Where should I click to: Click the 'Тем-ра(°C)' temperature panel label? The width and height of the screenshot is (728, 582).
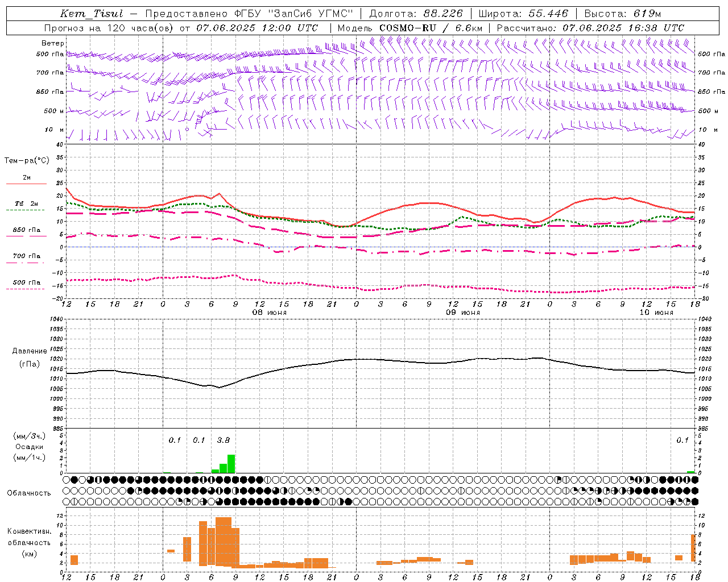coord(27,161)
